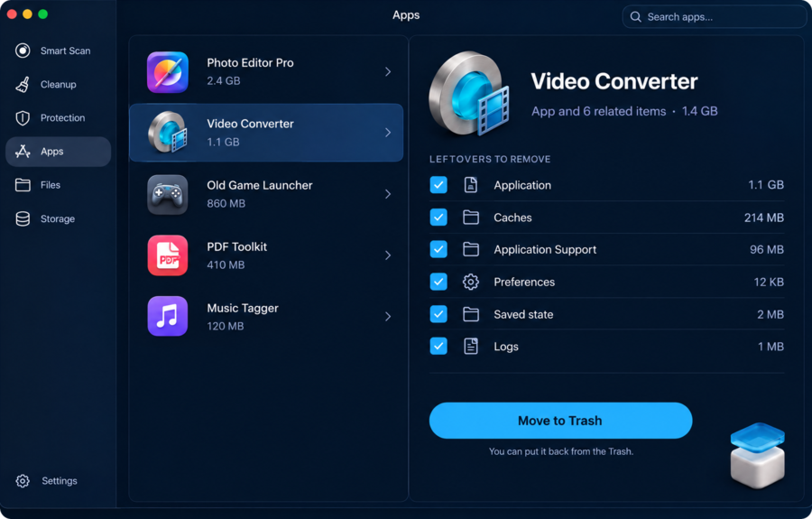This screenshot has width=812, height=519.
Task: Click the Preferences gear icon
Action: pos(470,282)
